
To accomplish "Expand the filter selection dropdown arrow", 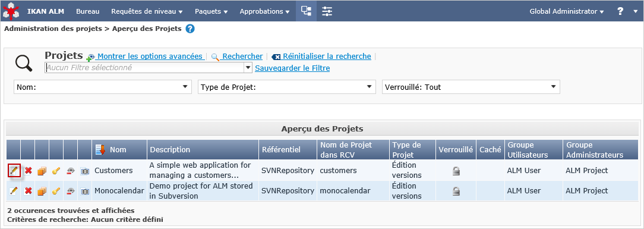I will tap(248, 68).
